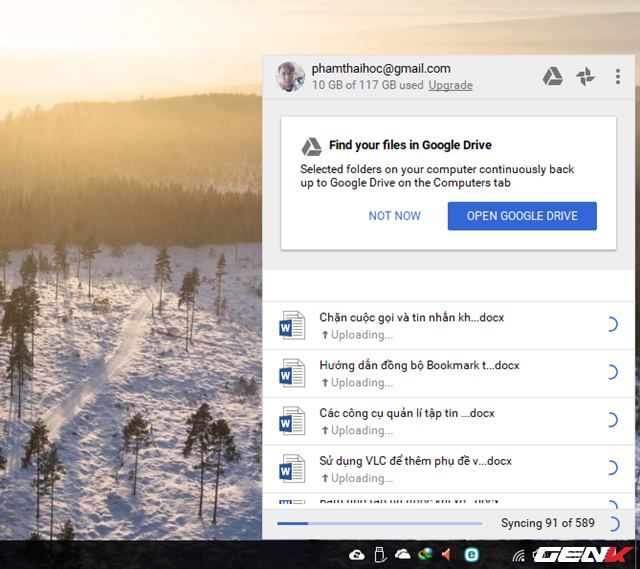Viewport: 640px width, 569px height.
Task: Open the Google Photos pinwheel icon
Action: (585, 76)
